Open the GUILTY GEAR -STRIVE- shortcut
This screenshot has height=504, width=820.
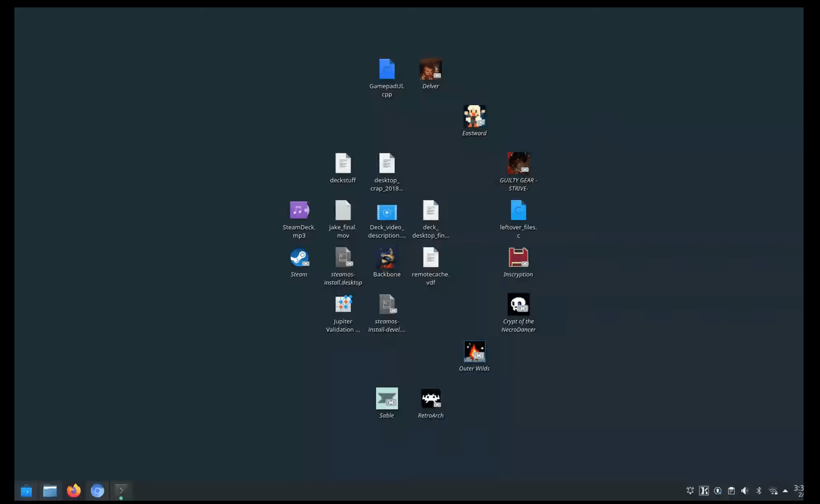(518, 164)
